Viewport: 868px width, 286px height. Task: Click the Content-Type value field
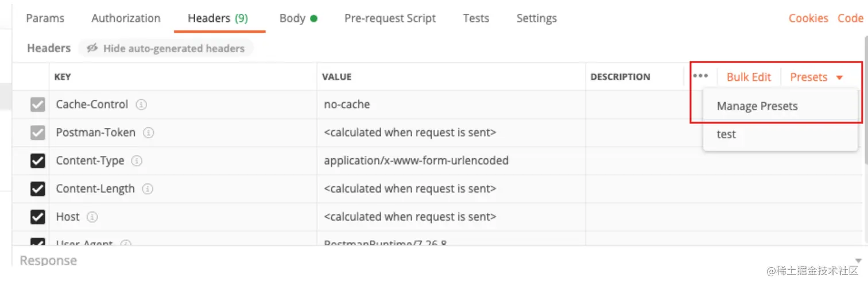(416, 161)
